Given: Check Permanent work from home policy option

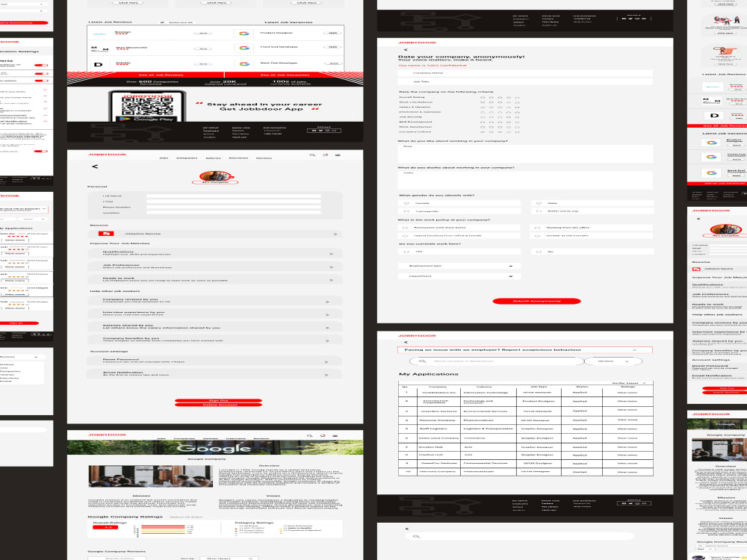Looking at the screenshot, I should pyautogui.click(x=404, y=227).
